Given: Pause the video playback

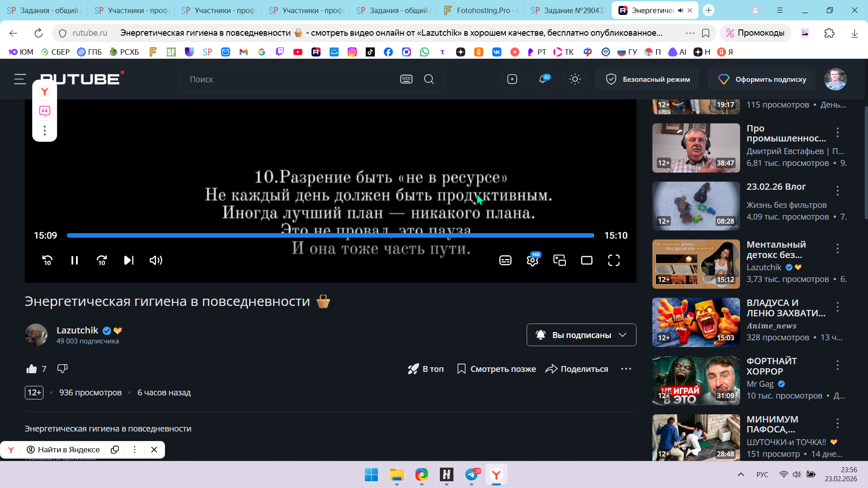Looking at the screenshot, I should point(75,260).
